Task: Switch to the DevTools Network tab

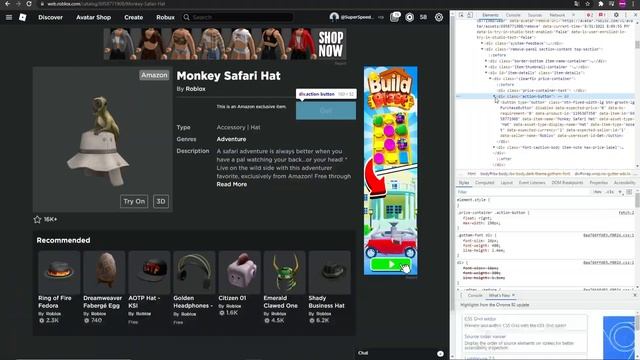Action: coord(557,15)
